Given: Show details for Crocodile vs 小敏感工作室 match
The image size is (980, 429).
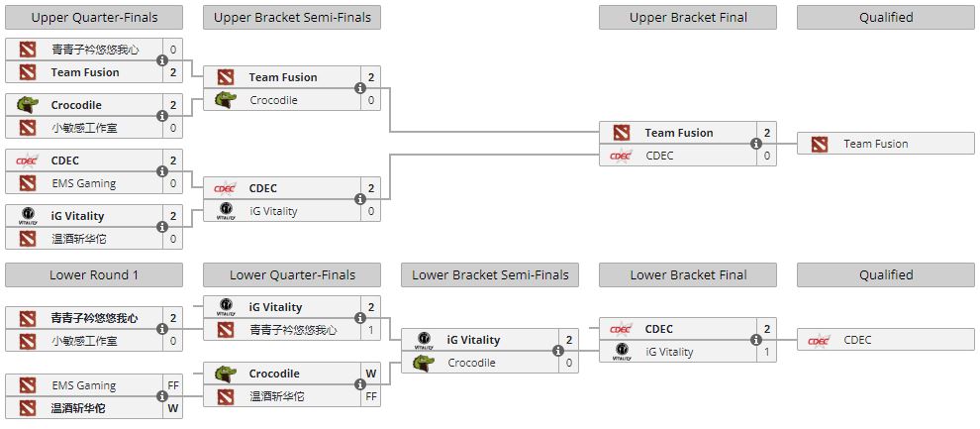Looking at the screenshot, I should pyautogui.click(x=162, y=116).
